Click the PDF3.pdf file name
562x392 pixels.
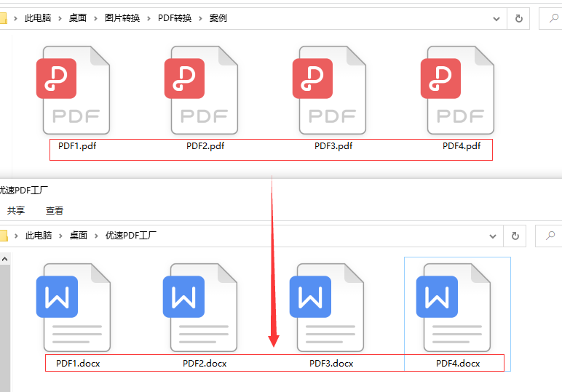(333, 146)
